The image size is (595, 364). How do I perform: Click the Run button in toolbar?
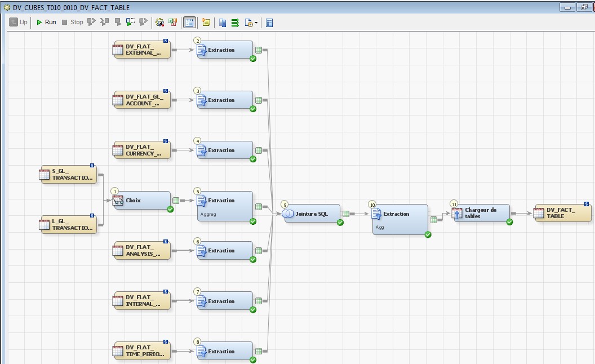pyautogui.click(x=46, y=23)
